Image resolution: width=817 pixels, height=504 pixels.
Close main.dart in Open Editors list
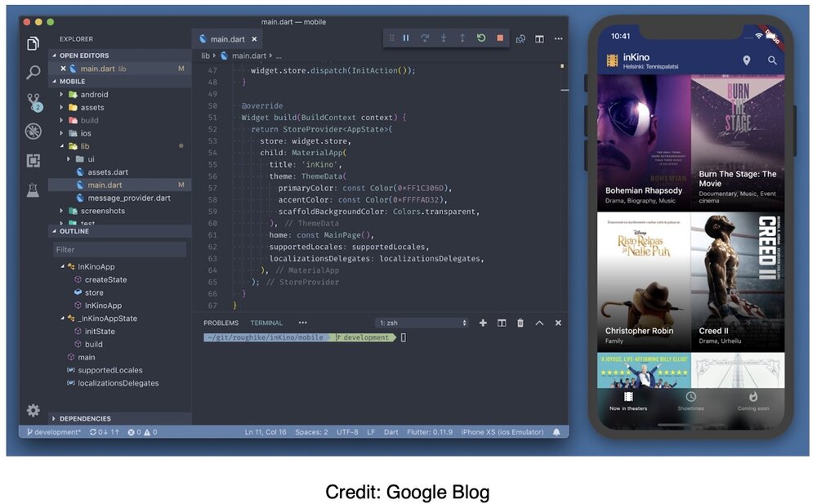[x=63, y=69]
